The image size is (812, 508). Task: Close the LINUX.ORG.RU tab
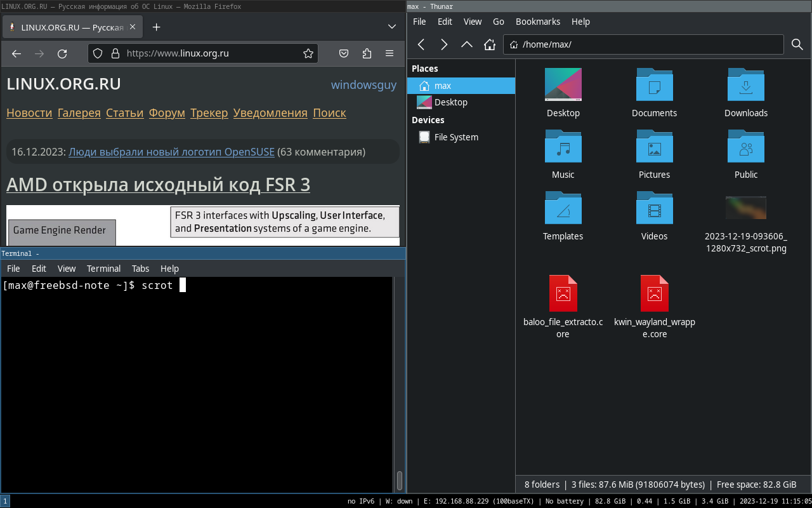pyautogui.click(x=133, y=27)
